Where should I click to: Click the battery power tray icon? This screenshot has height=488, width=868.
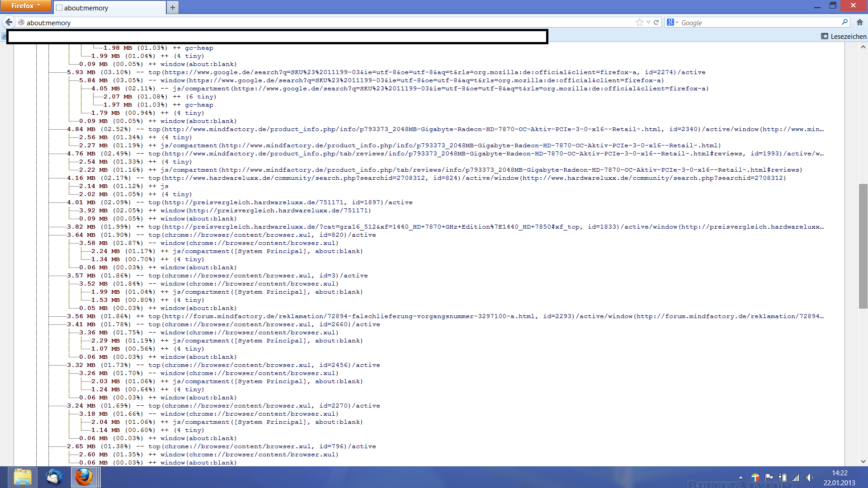(x=783, y=478)
